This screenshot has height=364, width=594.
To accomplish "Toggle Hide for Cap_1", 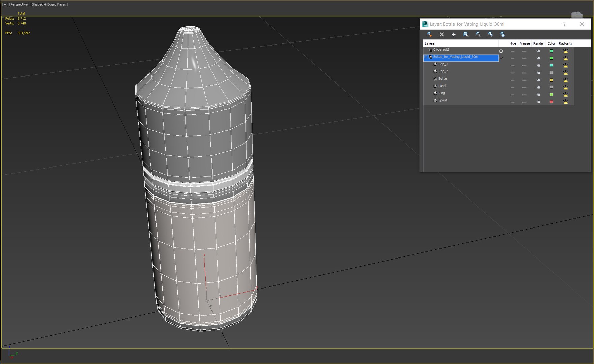I will click(513, 66).
